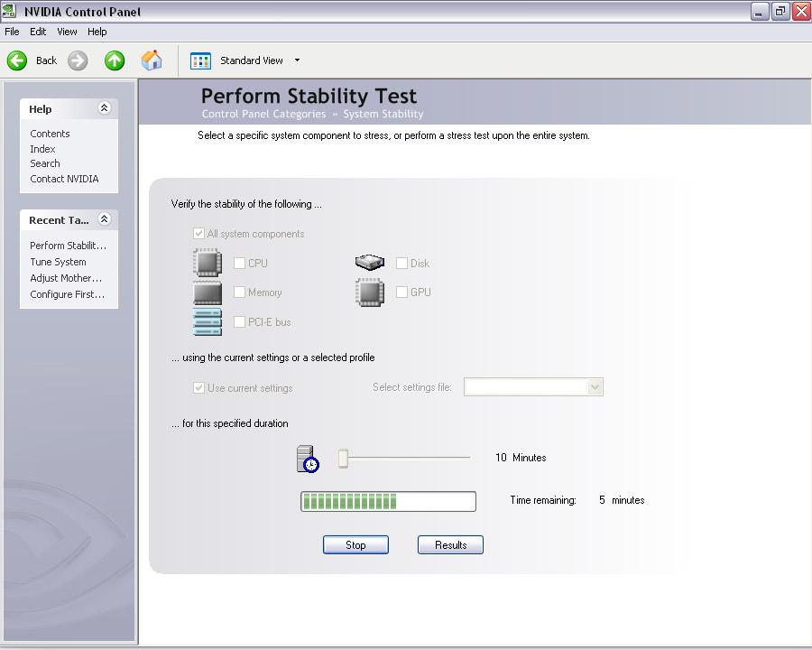
Task: Click the GPU chip icon
Action: 370,292
